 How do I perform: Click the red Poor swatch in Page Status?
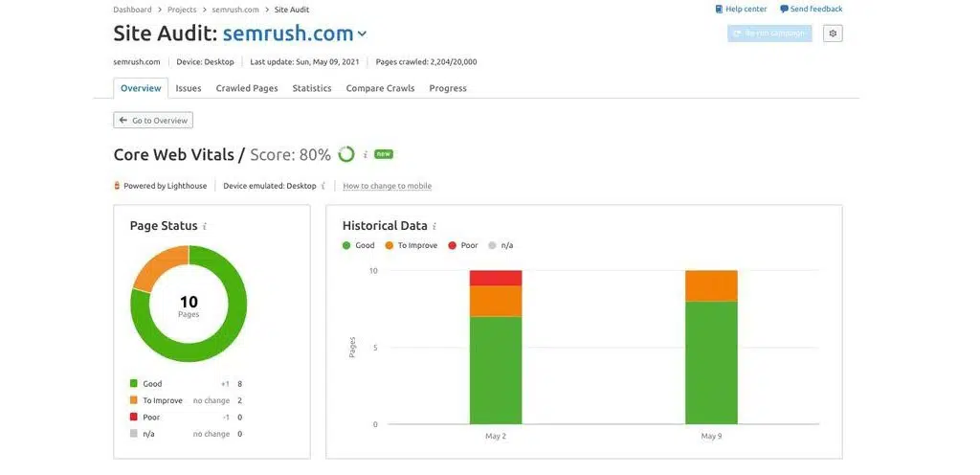pos(134,417)
